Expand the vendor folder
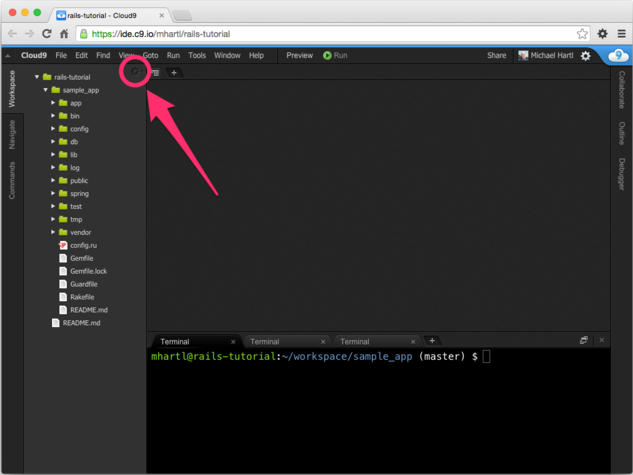Image resolution: width=633 pixels, height=475 pixels. coord(53,232)
